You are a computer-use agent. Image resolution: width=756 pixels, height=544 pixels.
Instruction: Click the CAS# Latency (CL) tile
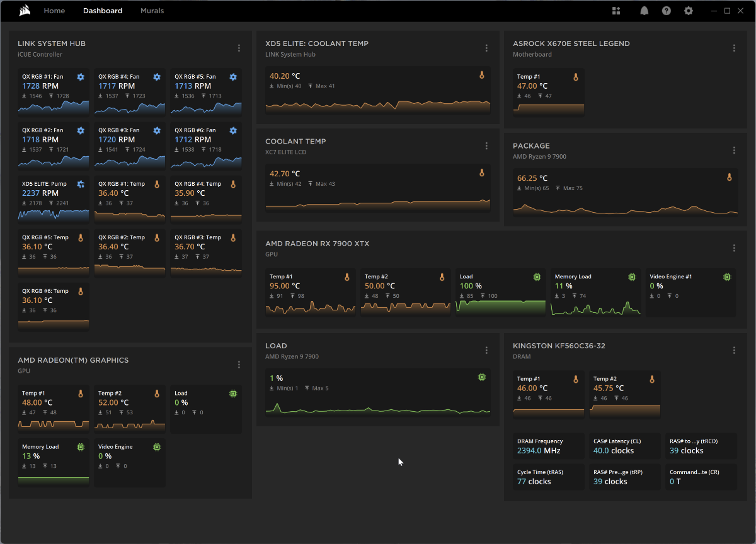point(625,446)
